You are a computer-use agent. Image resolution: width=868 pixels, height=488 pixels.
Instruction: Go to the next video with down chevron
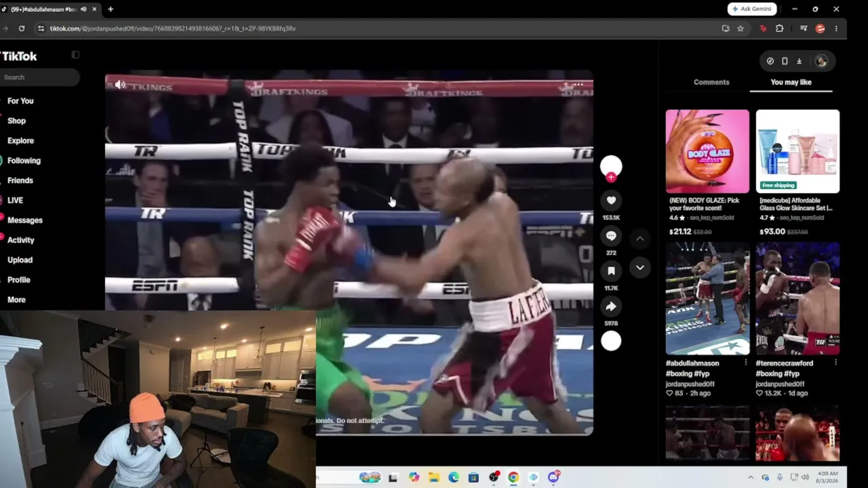coord(639,268)
